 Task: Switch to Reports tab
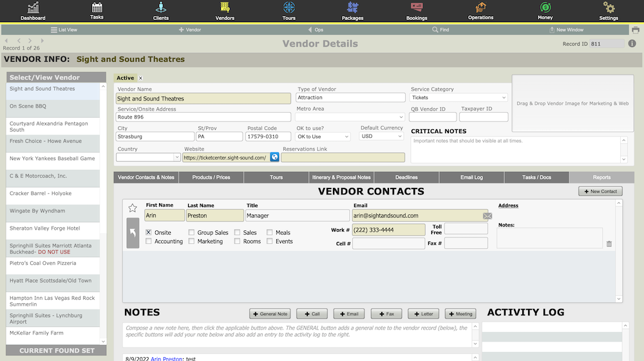point(601,177)
